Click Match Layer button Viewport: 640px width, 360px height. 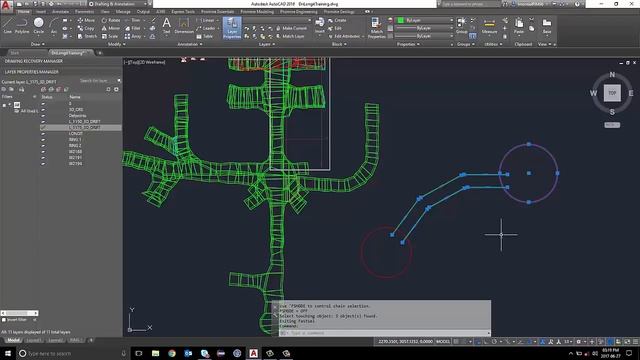coord(290,36)
